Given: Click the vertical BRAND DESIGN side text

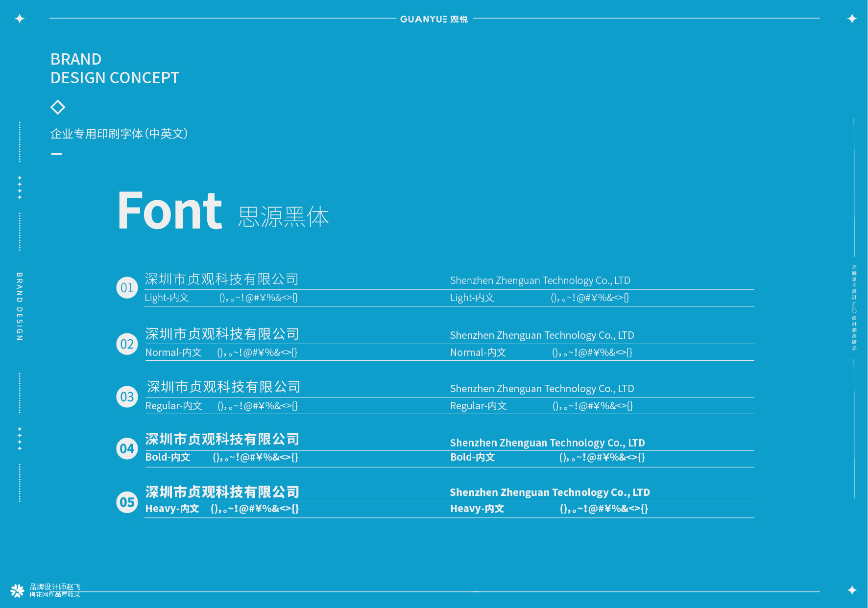Looking at the screenshot, I should [x=20, y=306].
